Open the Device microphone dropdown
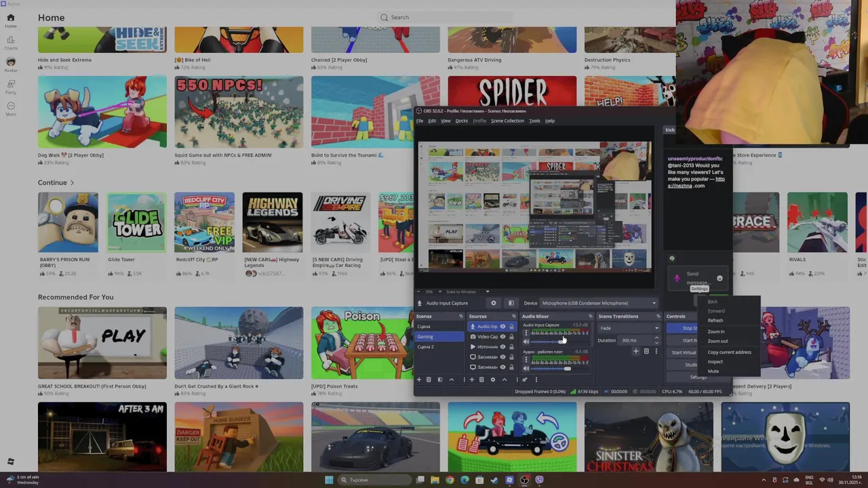Image resolution: width=868 pixels, height=488 pixels. (x=599, y=303)
